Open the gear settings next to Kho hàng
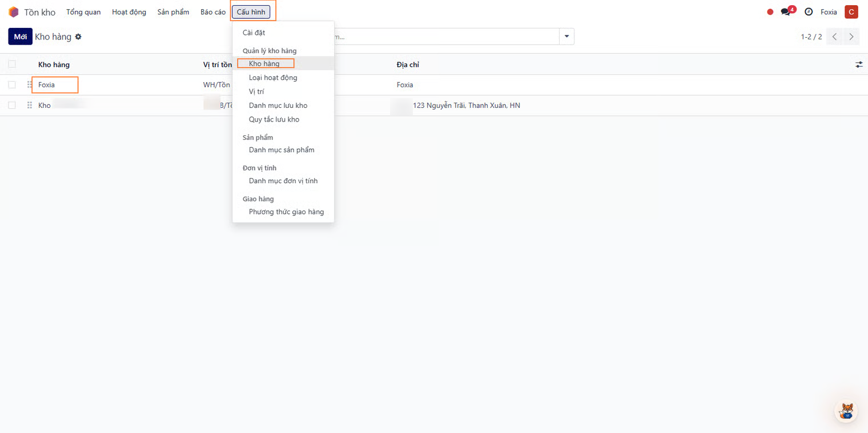868x433 pixels. pyautogui.click(x=78, y=37)
